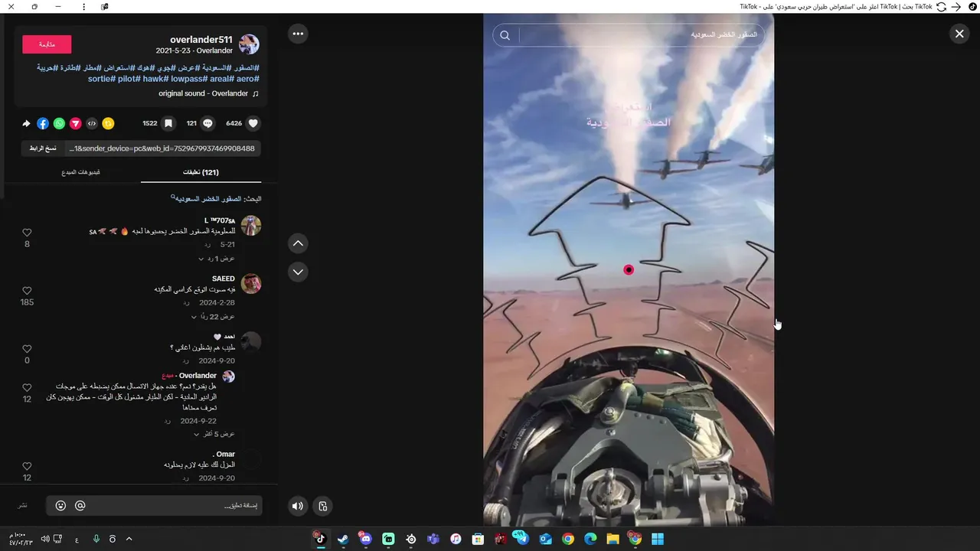Open Google Chrome from the taskbar

[568, 540]
